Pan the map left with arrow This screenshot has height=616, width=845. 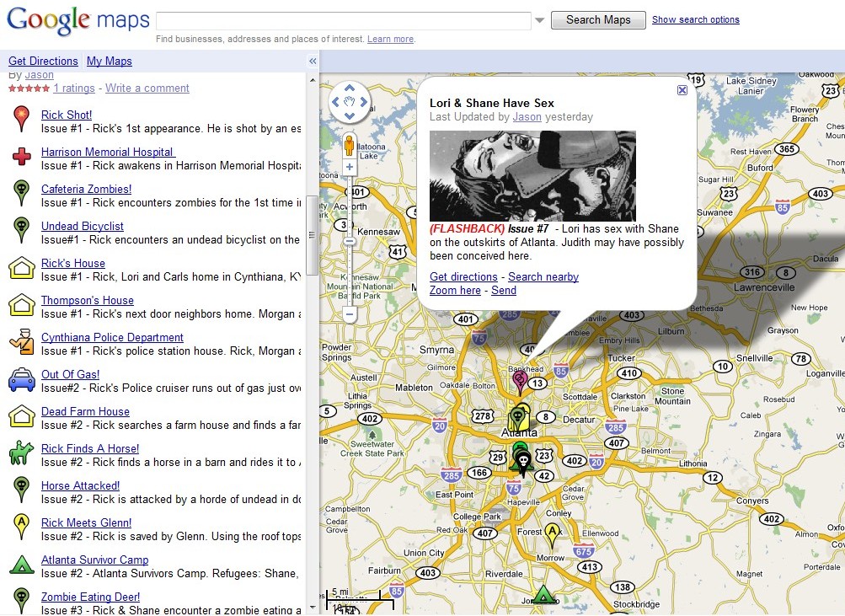[x=336, y=101]
